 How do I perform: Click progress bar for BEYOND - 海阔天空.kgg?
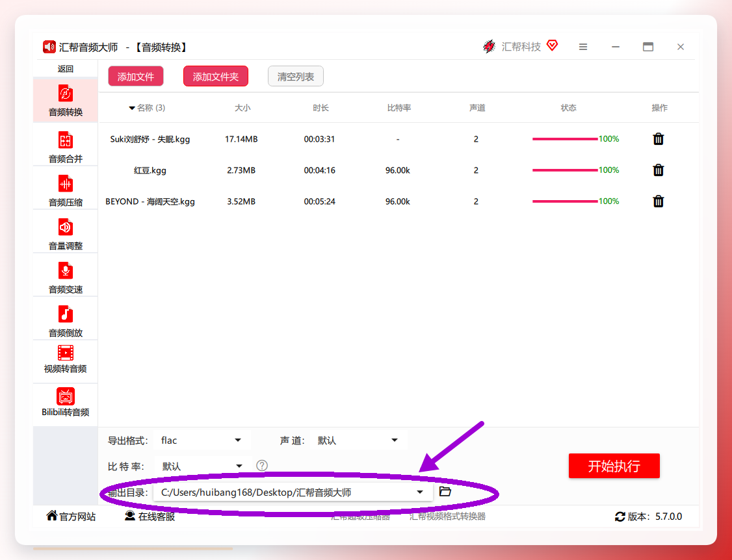[565, 201]
